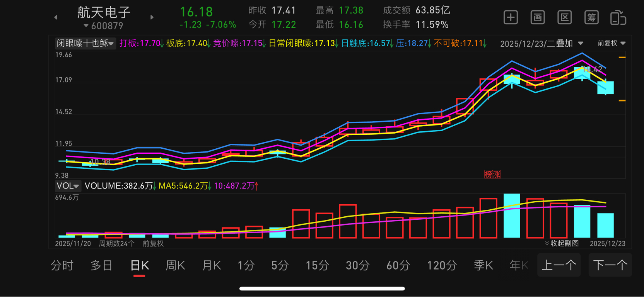Tap indicator value 日触底:16.57

click(367, 43)
